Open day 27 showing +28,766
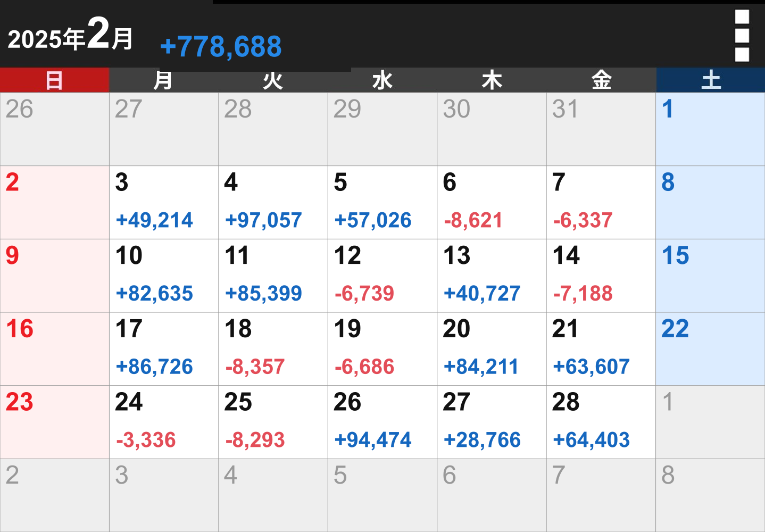 [x=492, y=422]
